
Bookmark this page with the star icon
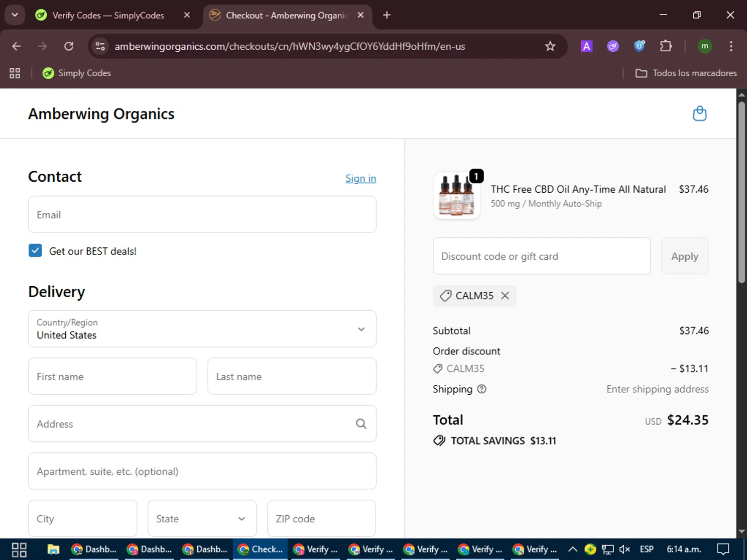point(550,46)
